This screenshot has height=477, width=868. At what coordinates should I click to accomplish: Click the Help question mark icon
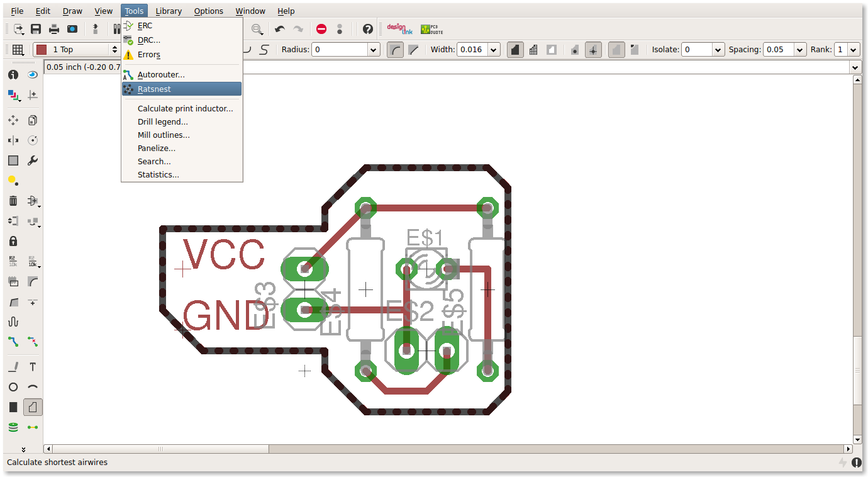[368, 29]
